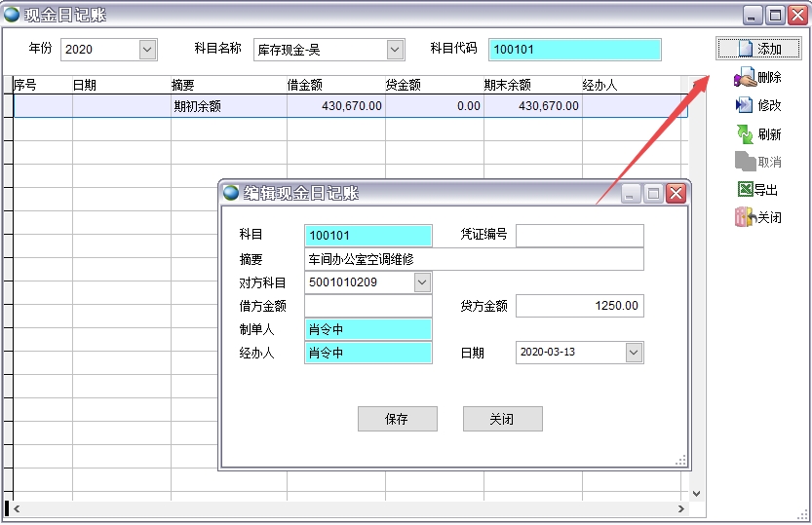This screenshot has height=525, width=812.
Task: Open the date (日期) picker dropdown
Action: click(x=634, y=353)
